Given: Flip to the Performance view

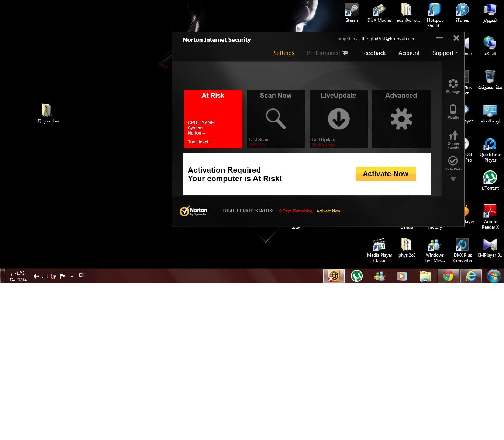Looking at the screenshot, I should coord(328,53).
